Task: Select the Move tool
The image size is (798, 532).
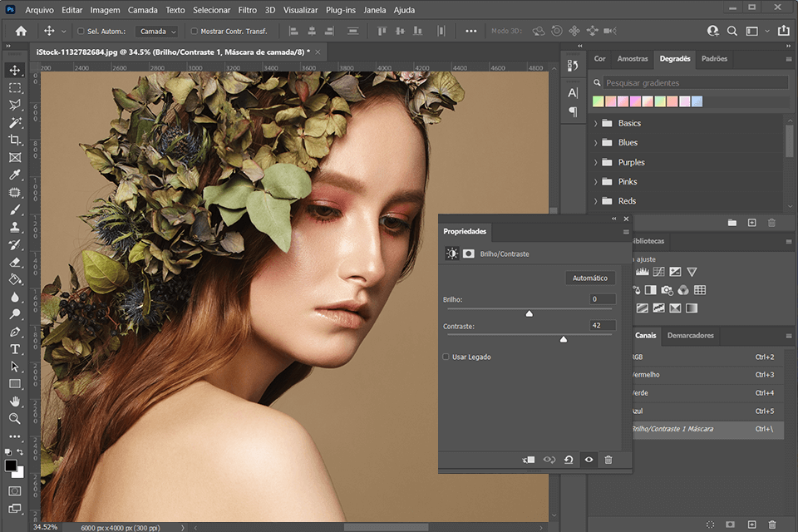Action: [x=13, y=70]
